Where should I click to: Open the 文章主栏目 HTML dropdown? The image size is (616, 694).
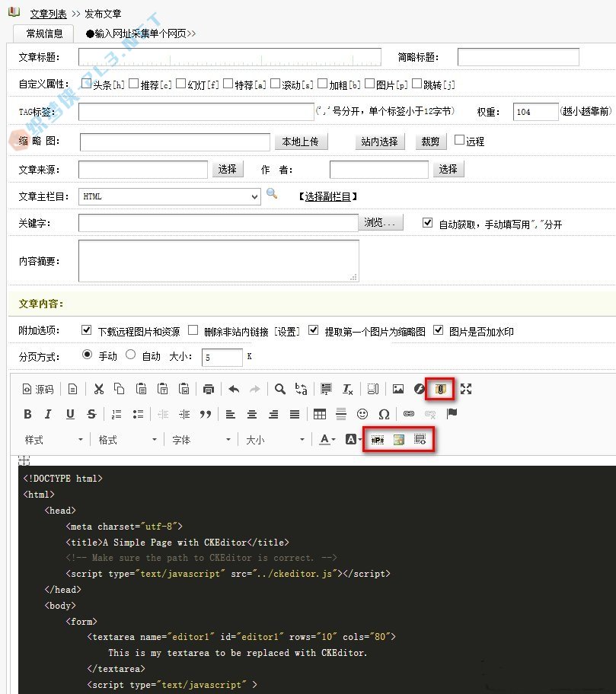169,196
